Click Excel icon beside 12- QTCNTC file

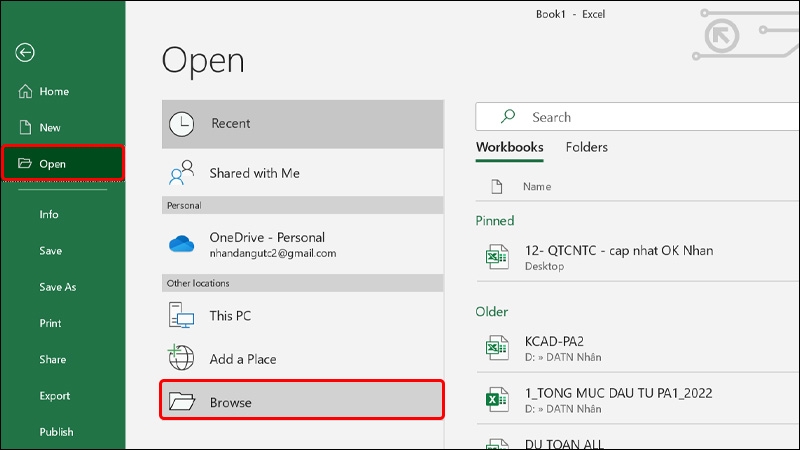497,256
